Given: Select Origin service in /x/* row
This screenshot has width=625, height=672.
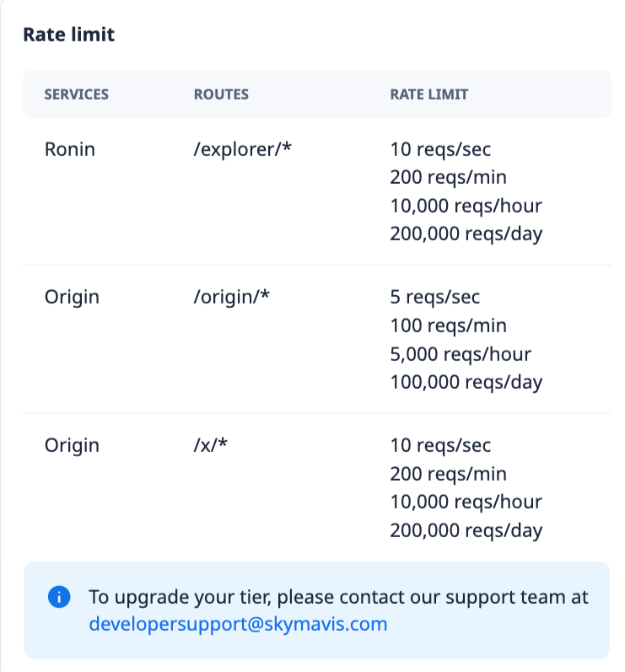Looking at the screenshot, I should pyautogui.click(x=72, y=446).
